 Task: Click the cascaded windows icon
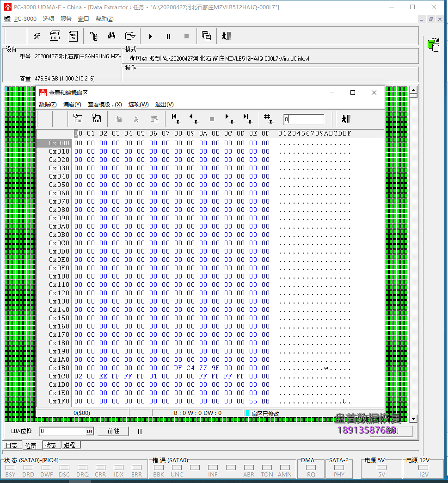[206, 36]
